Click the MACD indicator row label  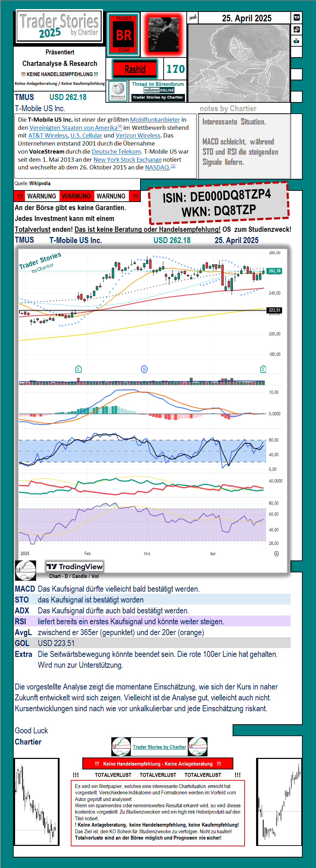[25, 589]
